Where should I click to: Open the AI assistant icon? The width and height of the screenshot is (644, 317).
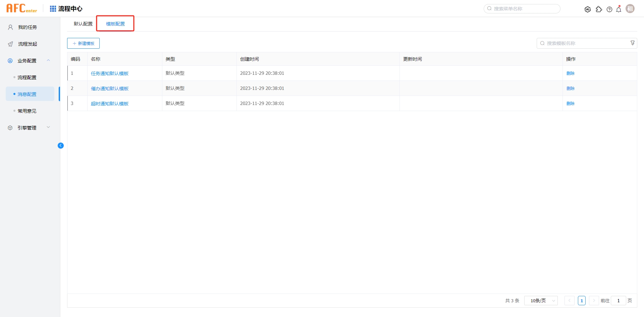tap(587, 9)
